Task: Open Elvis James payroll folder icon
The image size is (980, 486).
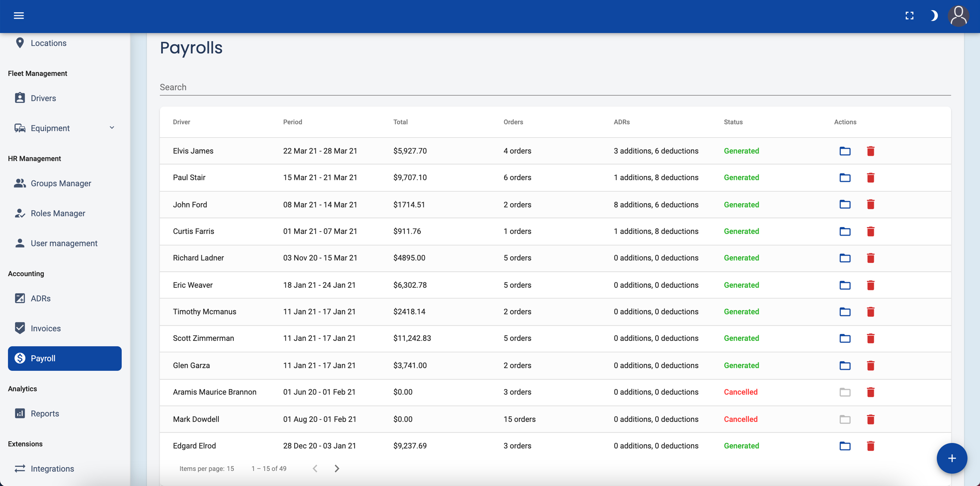Action: tap(845, 151)
